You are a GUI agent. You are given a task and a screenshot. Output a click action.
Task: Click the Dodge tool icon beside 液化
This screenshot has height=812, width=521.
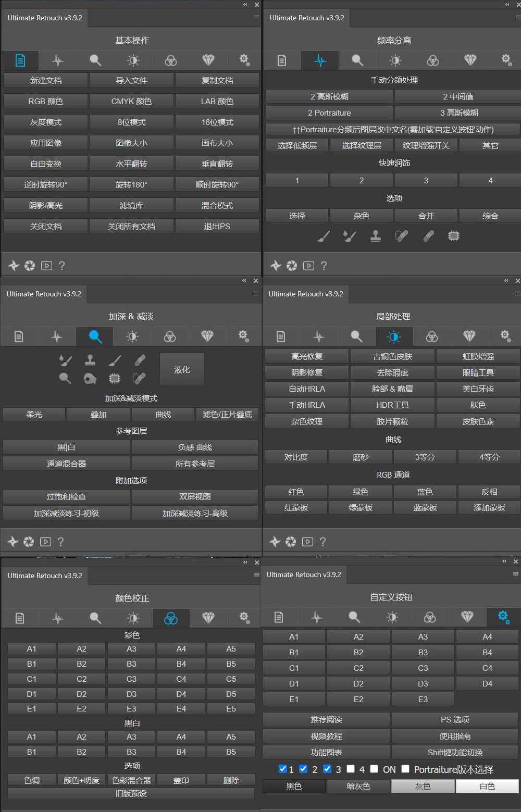click(65, 378)
